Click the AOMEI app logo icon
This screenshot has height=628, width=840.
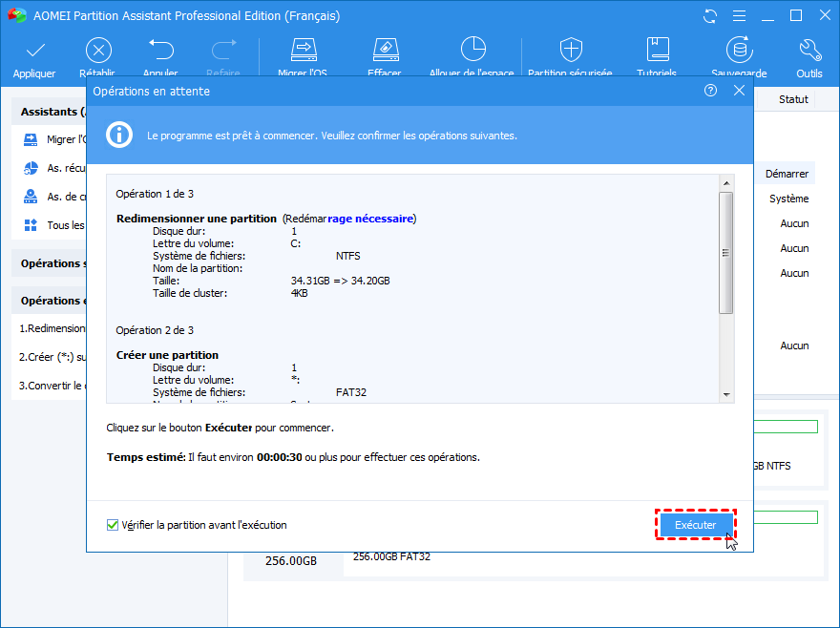pos(17,15)
